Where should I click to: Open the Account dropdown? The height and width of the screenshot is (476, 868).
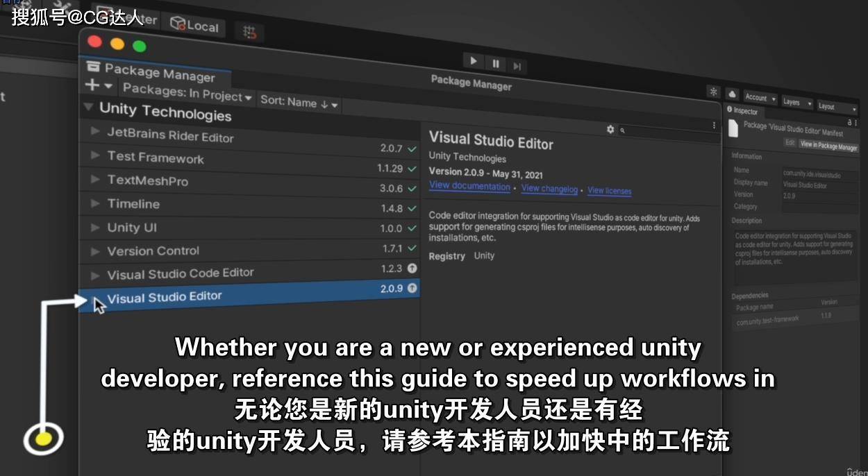760,98
